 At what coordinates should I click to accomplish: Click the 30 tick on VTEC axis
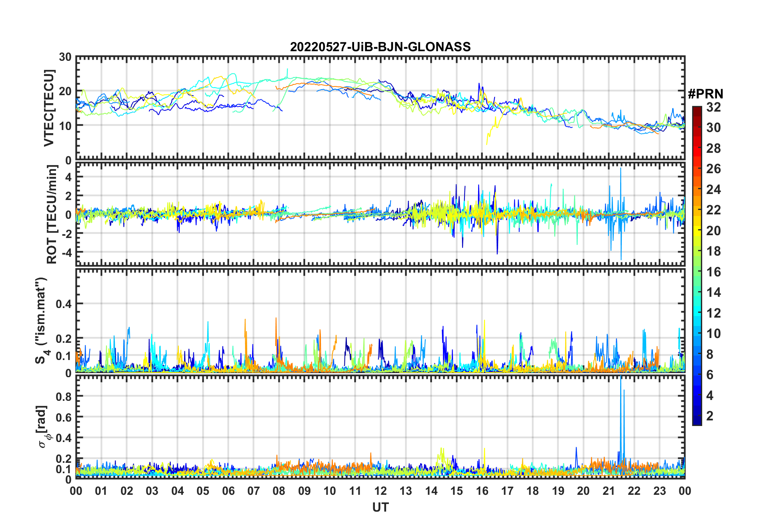click(65, 57)
